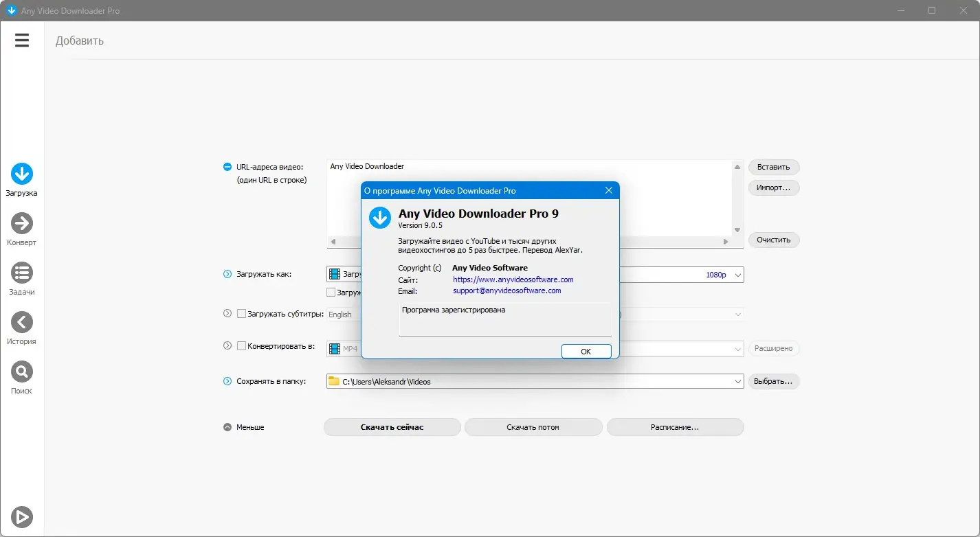Toggle the checkbox below Загружать как
Screen dimensions: 980x537
coord(331,292)
